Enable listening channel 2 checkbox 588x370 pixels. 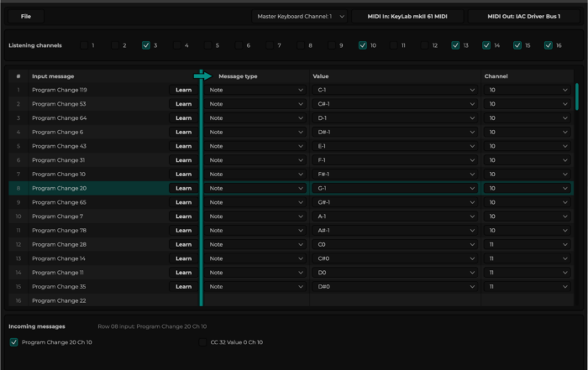(115, 45)
